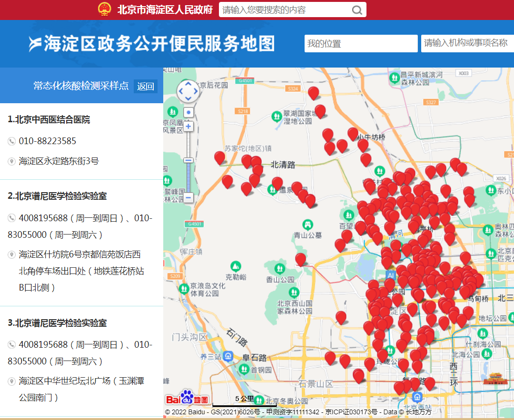Pan the map down with the down arrow
The image size is (514, 420).
coord(188,98)
